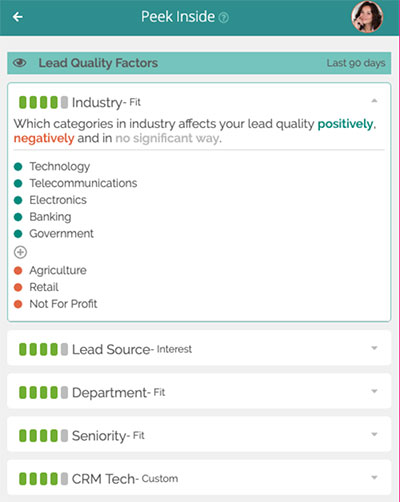Click the teal dot next to Technology
Screen dimensions: 400x502
click(x=18, y=166)
